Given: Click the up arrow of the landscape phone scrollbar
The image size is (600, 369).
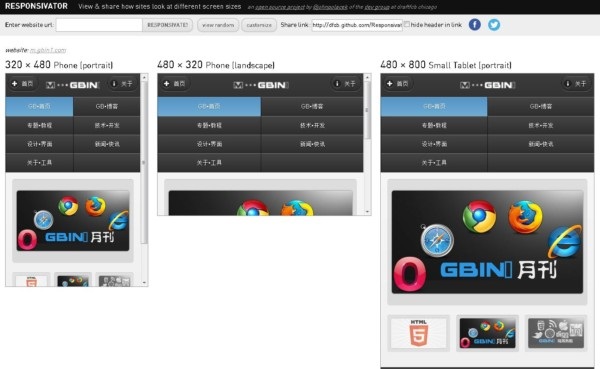Looking at the screenshot, I should pyautogui.click(x=367, y=77).
